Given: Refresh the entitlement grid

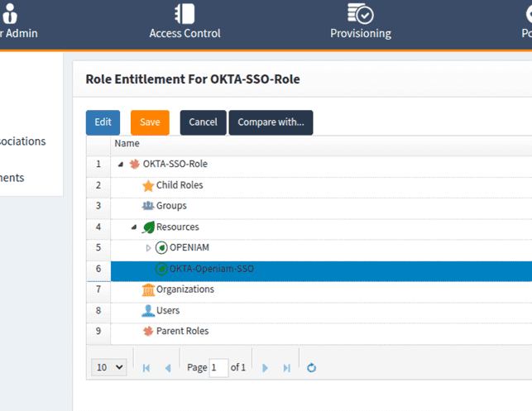Looking at the screenshot, I should (312, 368).
